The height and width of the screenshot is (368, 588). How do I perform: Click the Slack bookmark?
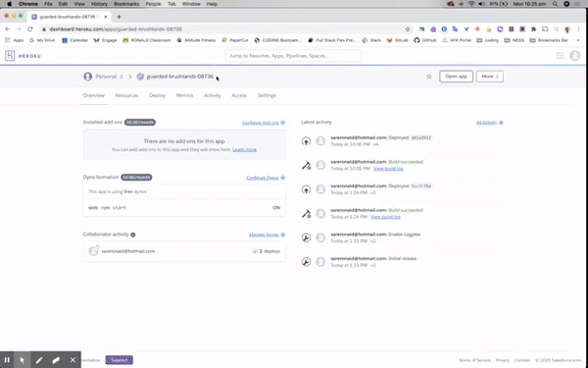pyautogui.click(x=371, y=40)
